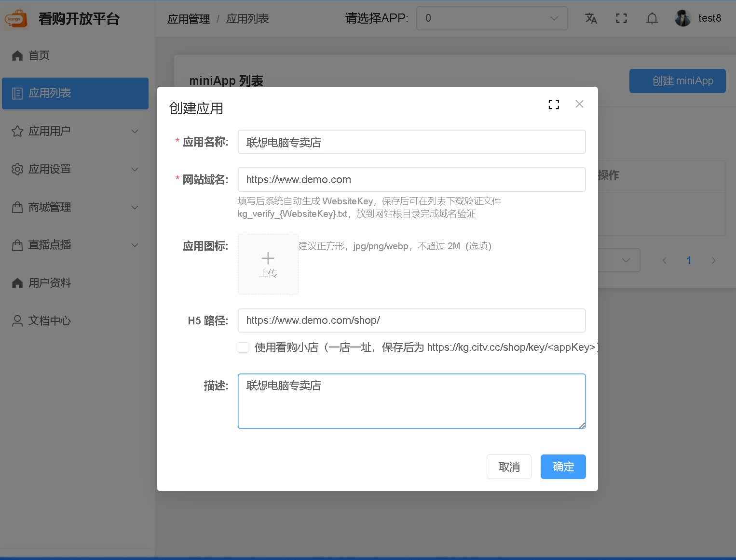Open 文档中心 in the sidebar
Viewport: 736px width, 560px height.
pyautogui.click(x=75, y=320)
